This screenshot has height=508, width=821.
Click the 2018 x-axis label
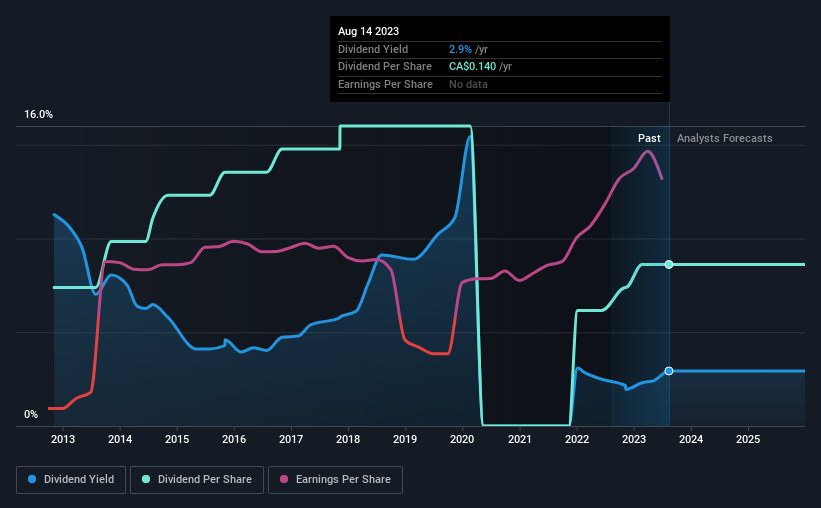[x=348, y=439]
